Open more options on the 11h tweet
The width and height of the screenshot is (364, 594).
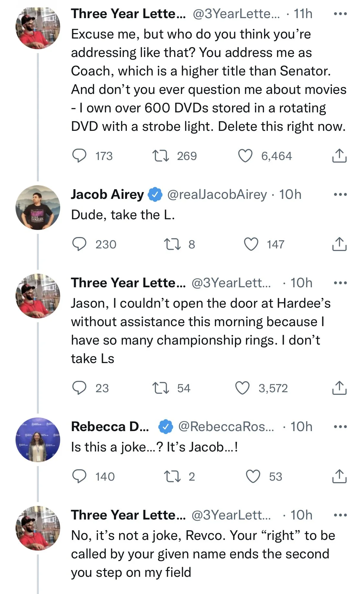pos(340,14)
